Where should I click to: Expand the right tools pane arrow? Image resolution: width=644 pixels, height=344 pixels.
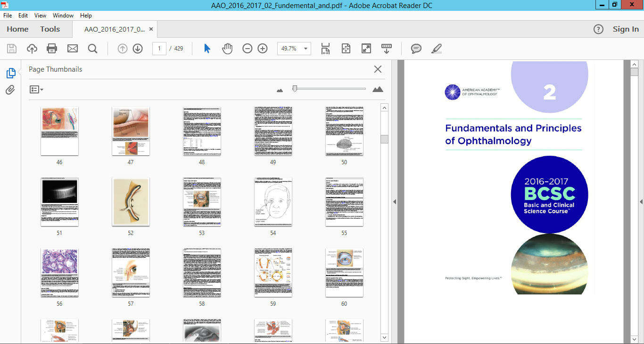click(x=641, y=202)
